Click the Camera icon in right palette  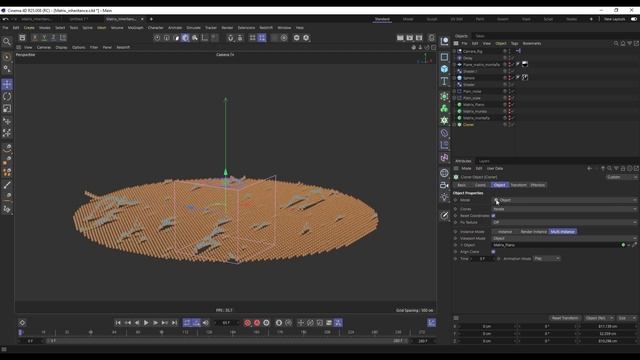444,185
